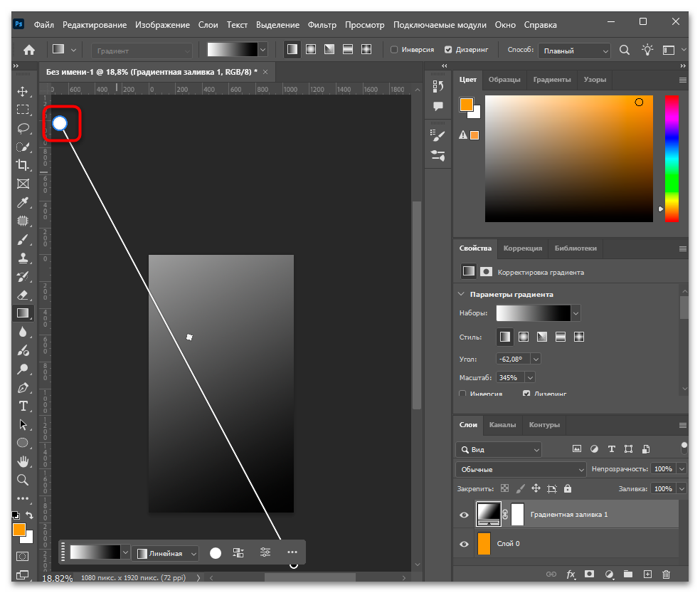This screenshot has width=700, height=593.
Task: Expand the Угол angle dropdown
Action: [x=536, y=359]
